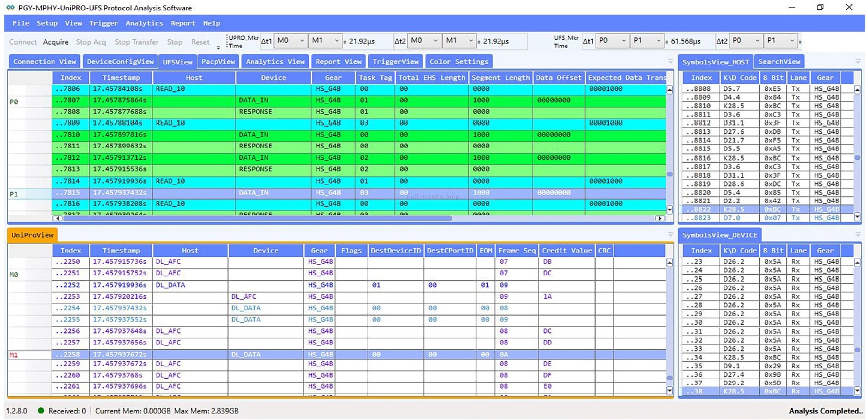
Task: Open the panel options icon beside Color Settings
Action: coord(670,61)
